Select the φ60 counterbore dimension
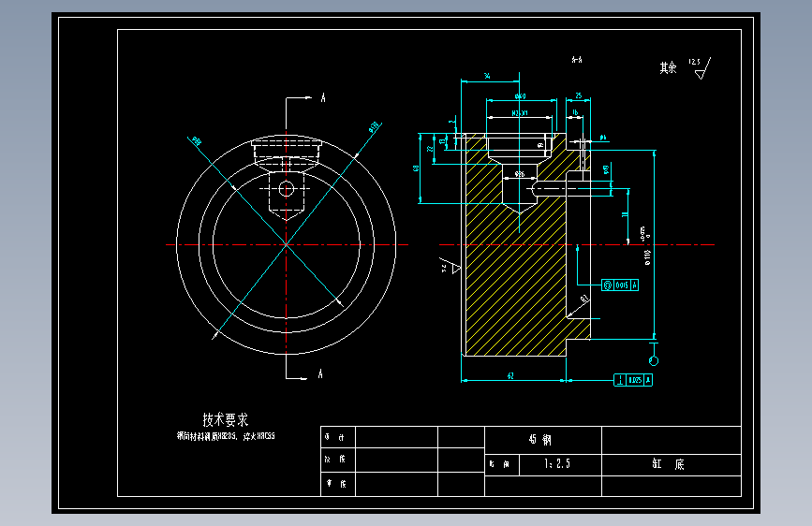The width and height of the screenshot is (812, 526). point(521,96)
